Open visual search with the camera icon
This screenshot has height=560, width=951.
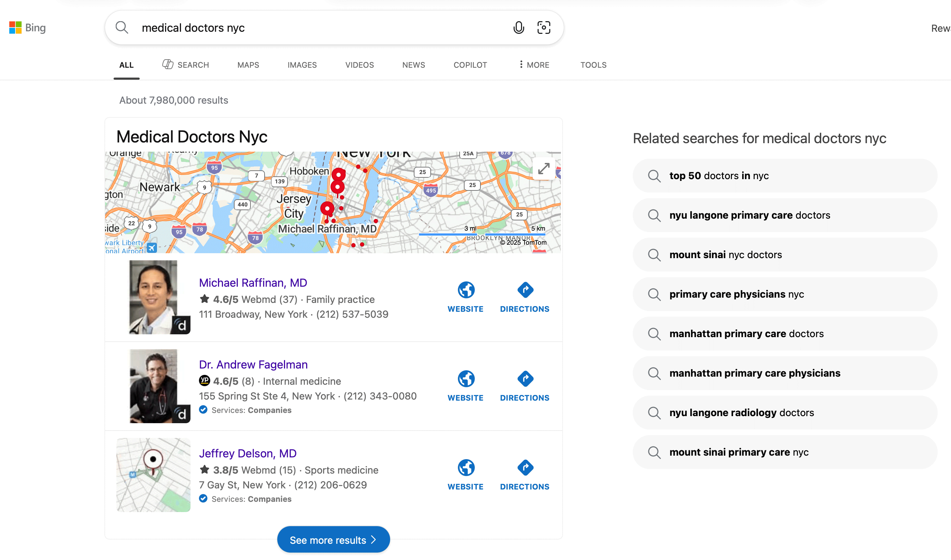pos(544,28)
